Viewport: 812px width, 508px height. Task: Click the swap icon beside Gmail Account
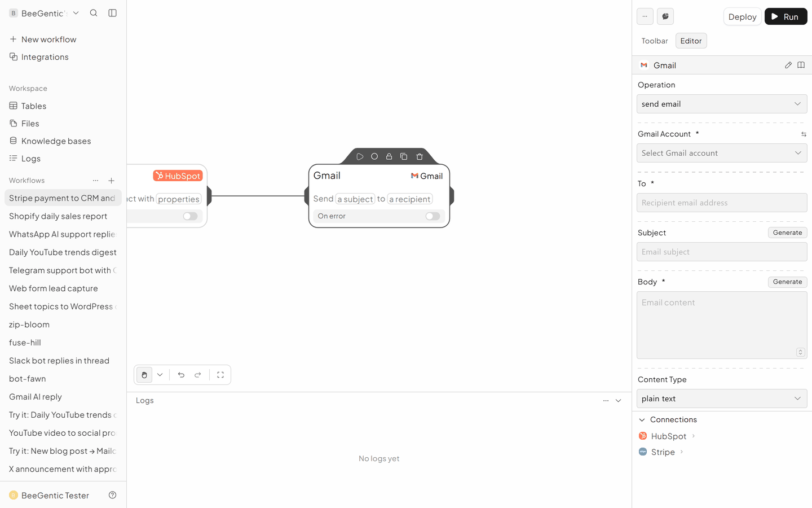(804, 134)
